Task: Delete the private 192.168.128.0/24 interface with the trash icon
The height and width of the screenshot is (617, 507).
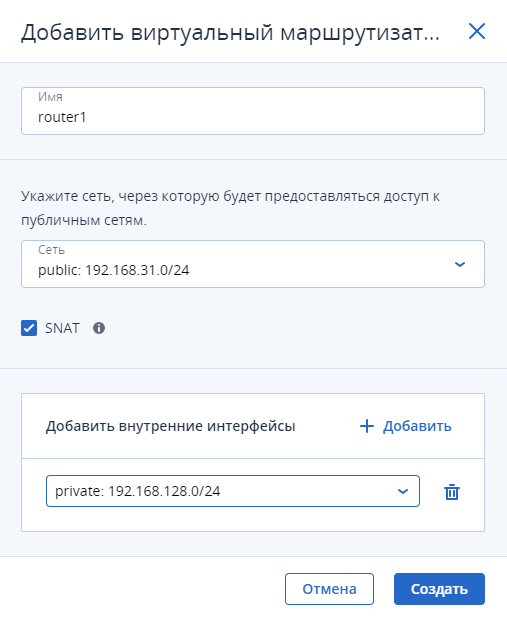Action: [451, 491]
